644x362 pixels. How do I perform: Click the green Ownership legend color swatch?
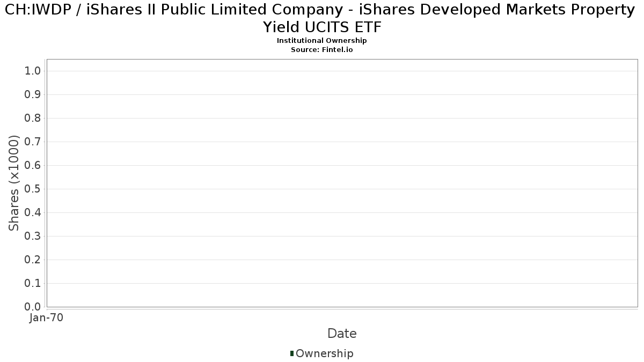[x=292, y=353]
